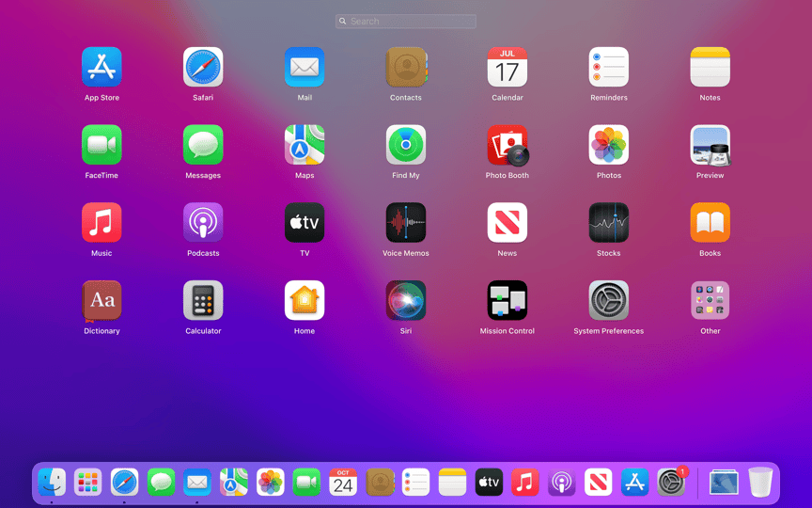The image size is (812, 508).
Task: Open Apple TV from the Dock
Action: 489,482
